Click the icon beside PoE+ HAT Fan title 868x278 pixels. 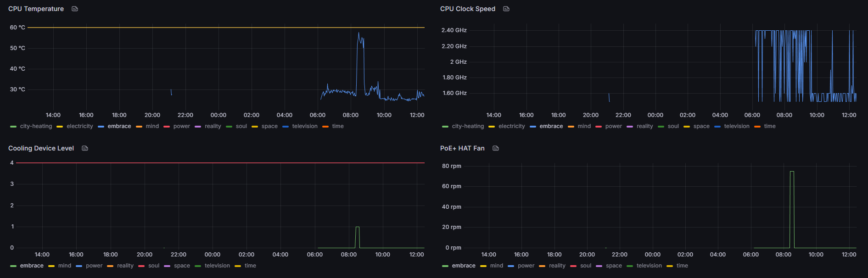[496, 148]
